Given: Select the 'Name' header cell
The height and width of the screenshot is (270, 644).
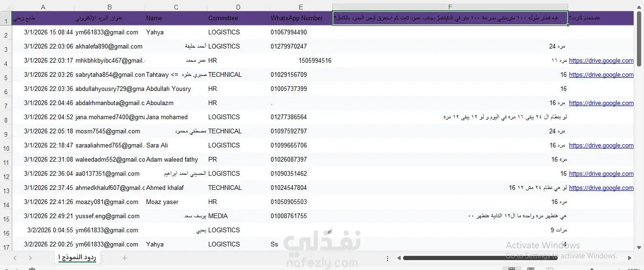Looking at the screenshot, I should pyautogui.click(x=176, y=18).
